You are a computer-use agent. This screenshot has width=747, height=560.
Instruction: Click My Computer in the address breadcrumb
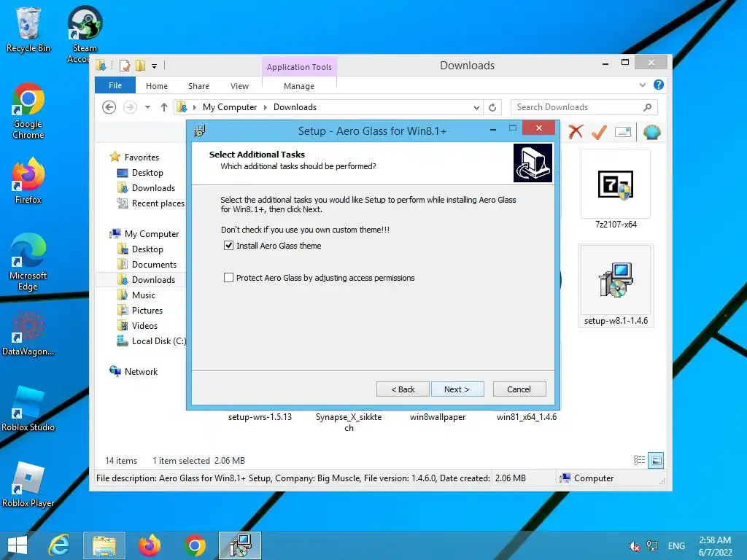pos(230,107)
